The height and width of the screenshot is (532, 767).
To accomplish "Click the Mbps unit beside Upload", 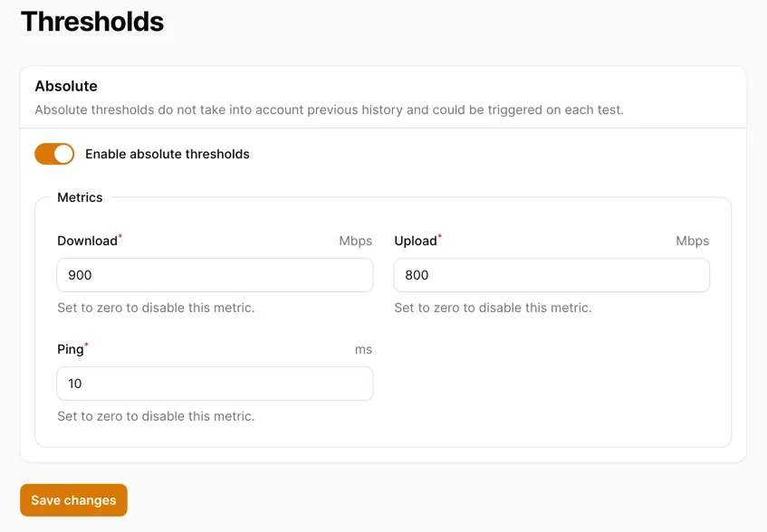I will 693,241.
